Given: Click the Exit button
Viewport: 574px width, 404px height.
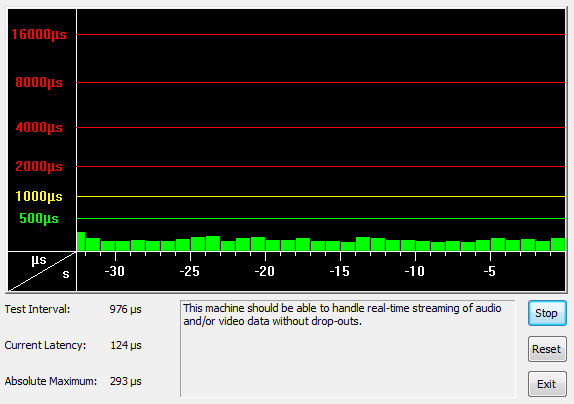Looking at the screenshot, I should [547, 384].
